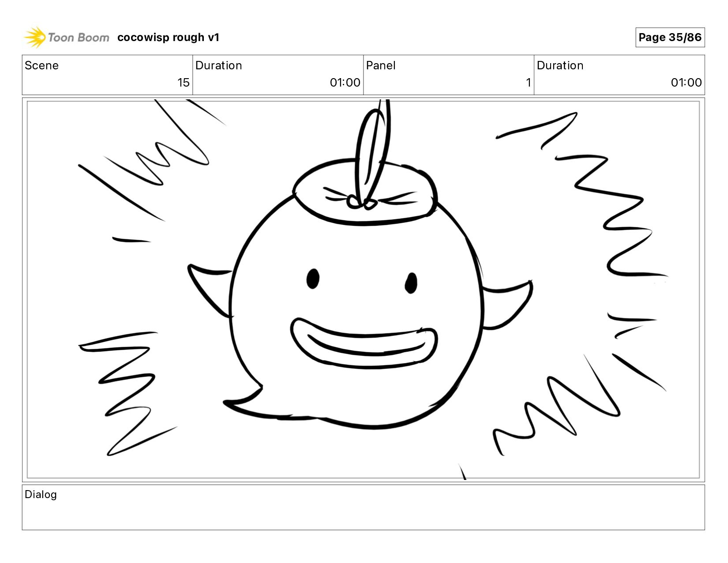Select the 'cocowisp rough v1' title text
Screen dimensions: 728x563
click(168, 38)
